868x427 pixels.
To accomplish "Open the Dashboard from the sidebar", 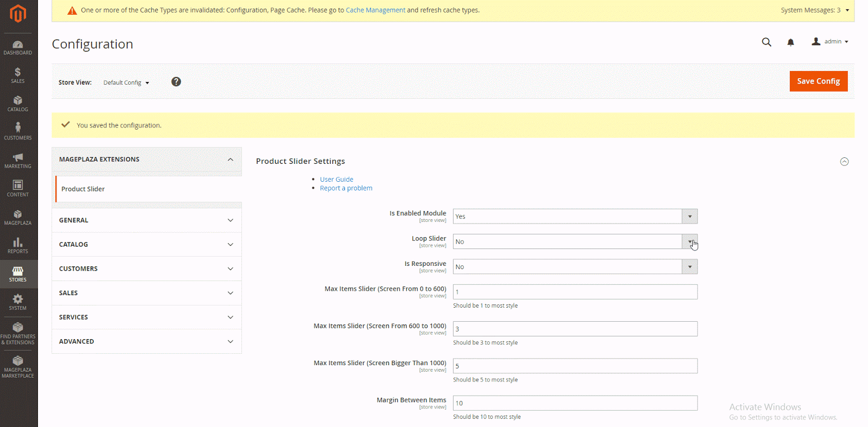I will (18, 48).
